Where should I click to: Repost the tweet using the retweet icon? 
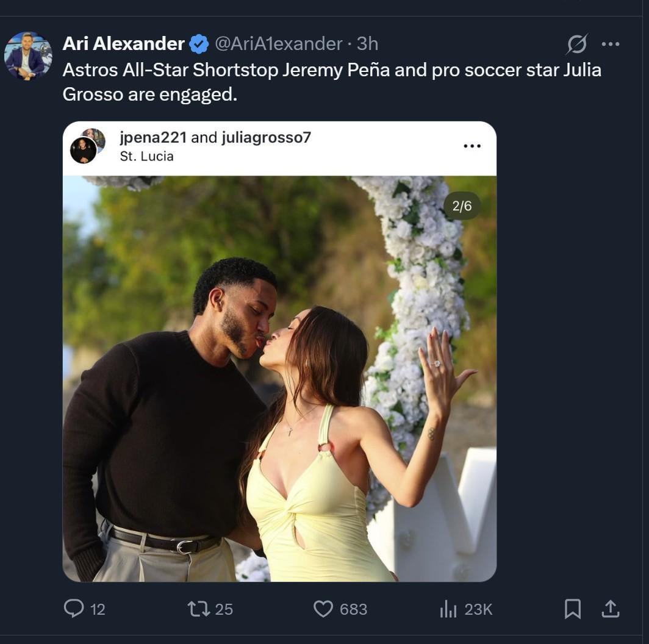point(198,608)
